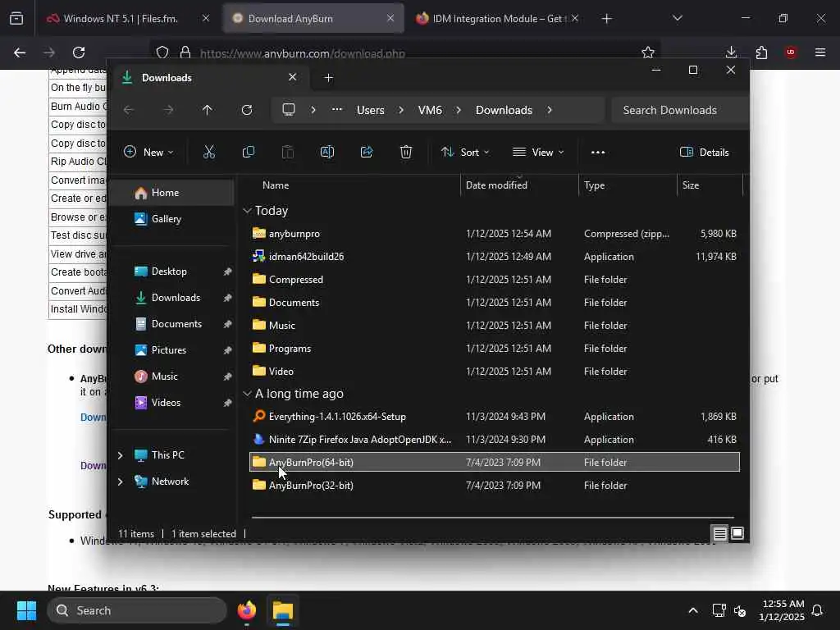
Task: Select idman642build26 application file
Action: (495, 257)
